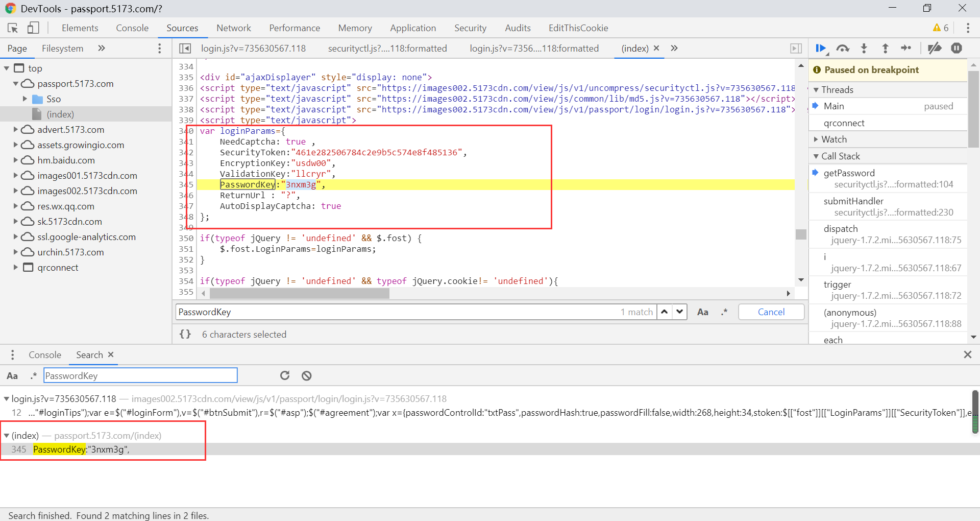Toggle match case in Search drawer
Viewport: 980px width, 521px height.
point(12,376)
